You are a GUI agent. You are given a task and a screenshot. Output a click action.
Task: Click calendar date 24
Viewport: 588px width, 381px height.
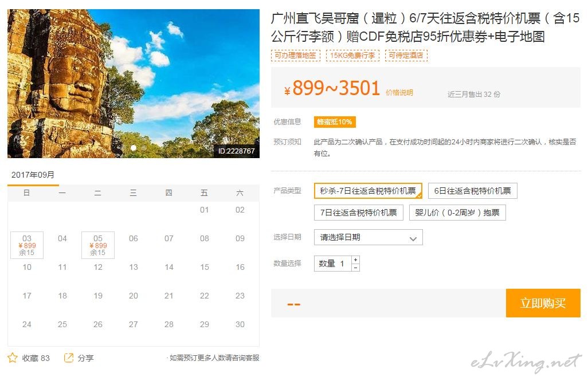click(27, 324)
